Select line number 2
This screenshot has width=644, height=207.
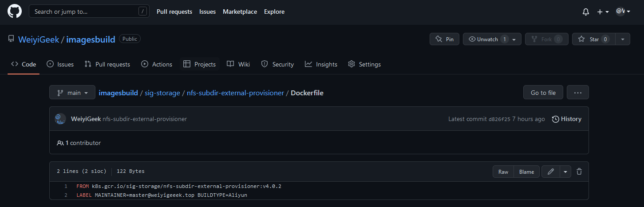66,195
